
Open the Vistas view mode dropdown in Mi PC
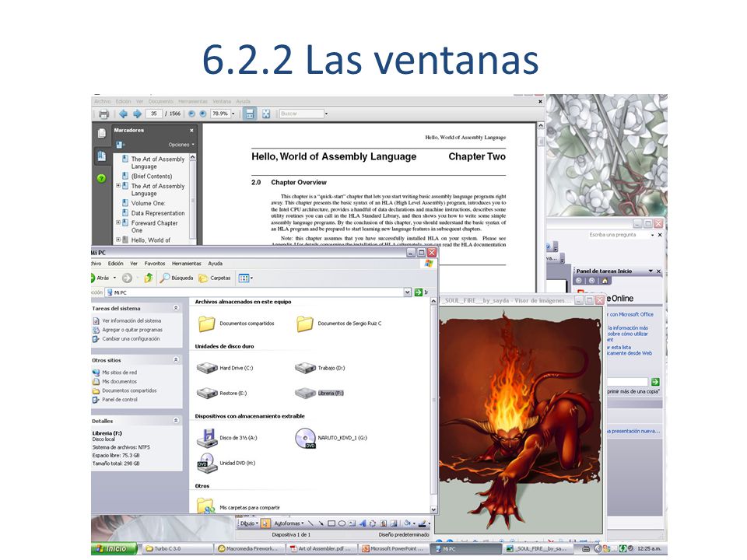click(x=245, y=278)
